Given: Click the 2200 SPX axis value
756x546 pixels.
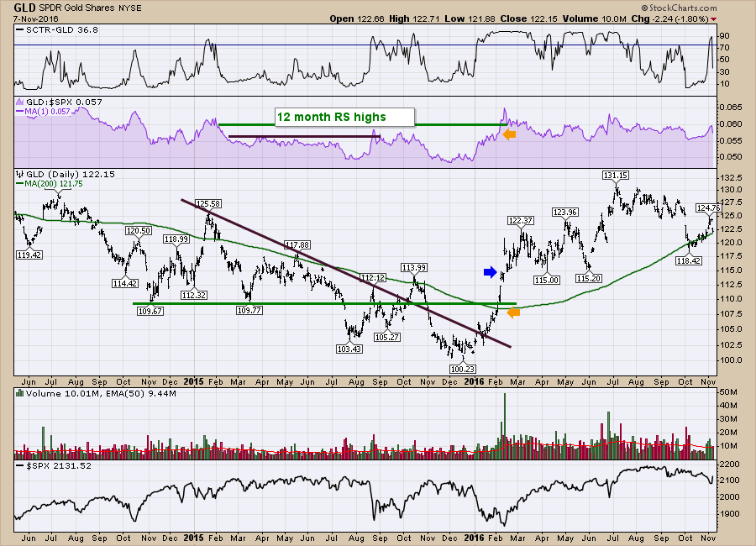Looking at the screenshot, I should [x=729, y=464].
